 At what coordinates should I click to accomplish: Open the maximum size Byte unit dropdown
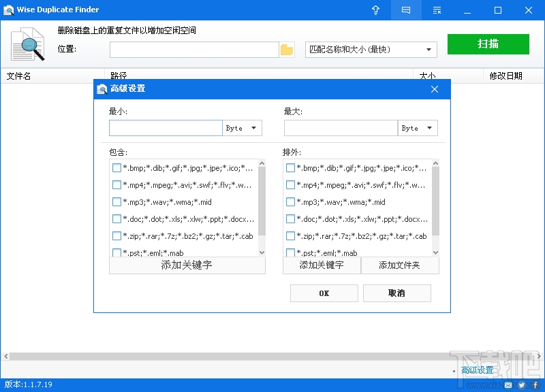(x=418, y=128)
